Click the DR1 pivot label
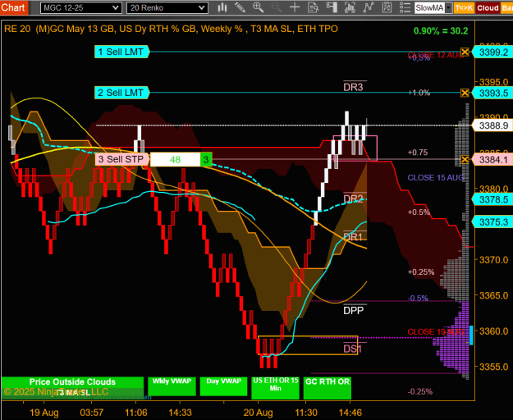This screenshot has height=420, width=513. (x=353, y=237)
